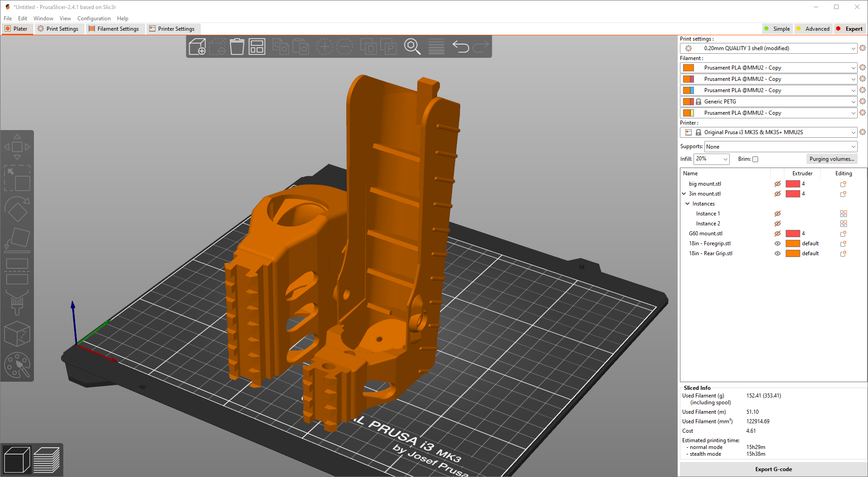Click the Plater tab button
The height and width of the screenshot is (477, 868).
(x=16, y=28)
